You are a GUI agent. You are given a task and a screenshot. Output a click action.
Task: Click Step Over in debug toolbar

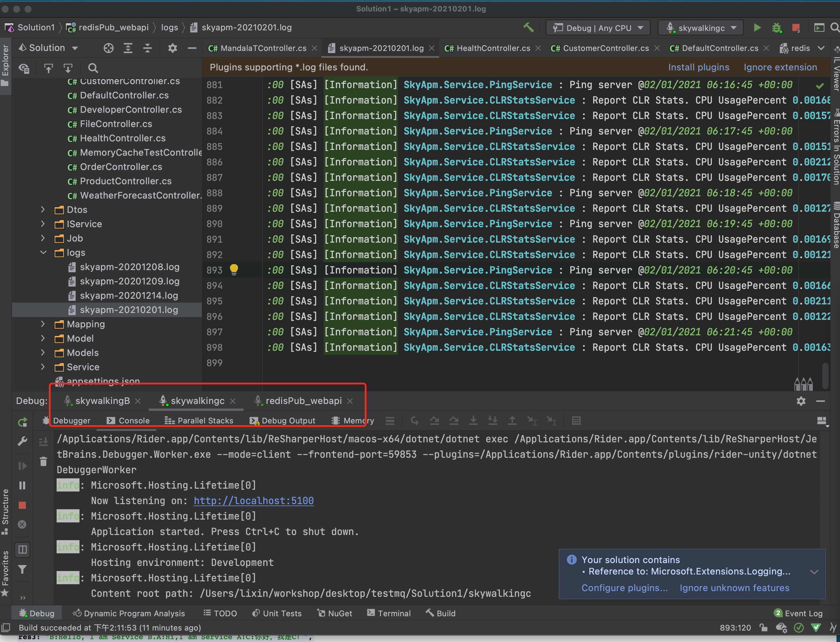[x=434, y=421]
